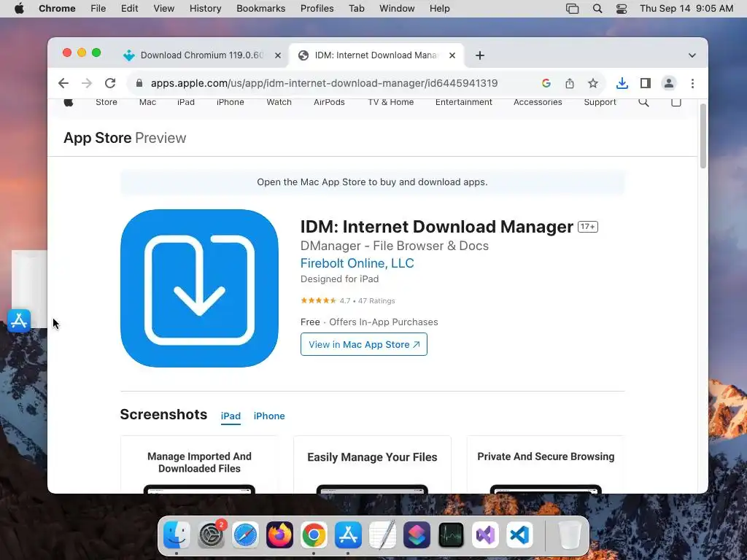747x560 pixels.
Task: Open the History menu
Action: [x=205, y=9]
